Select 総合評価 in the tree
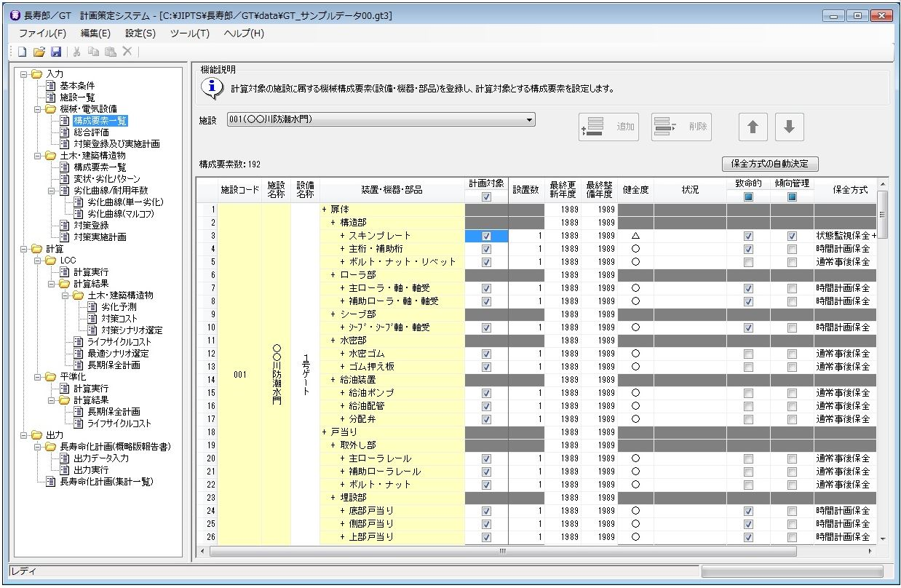 click(x=91, y=132)
